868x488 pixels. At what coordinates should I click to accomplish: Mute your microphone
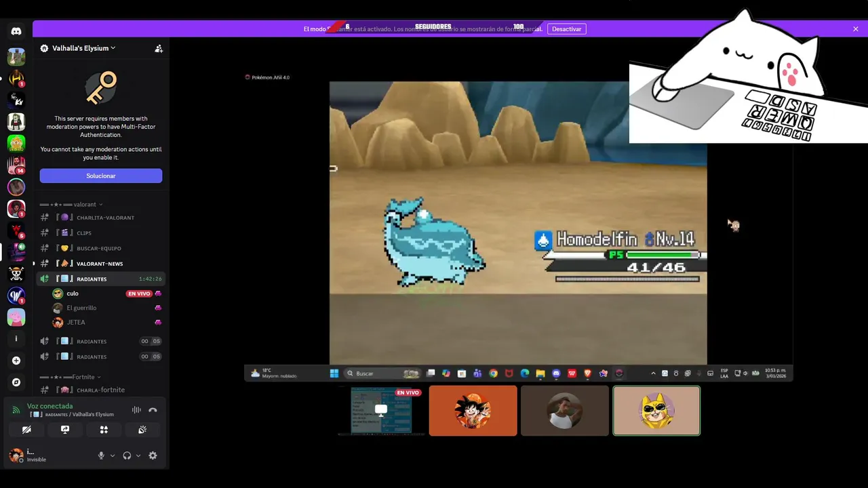pos(101,455)
